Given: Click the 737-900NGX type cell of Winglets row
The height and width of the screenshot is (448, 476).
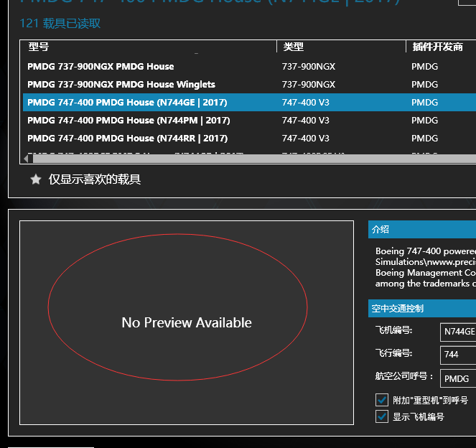Looking at the screenshot, I should [309, 85].
